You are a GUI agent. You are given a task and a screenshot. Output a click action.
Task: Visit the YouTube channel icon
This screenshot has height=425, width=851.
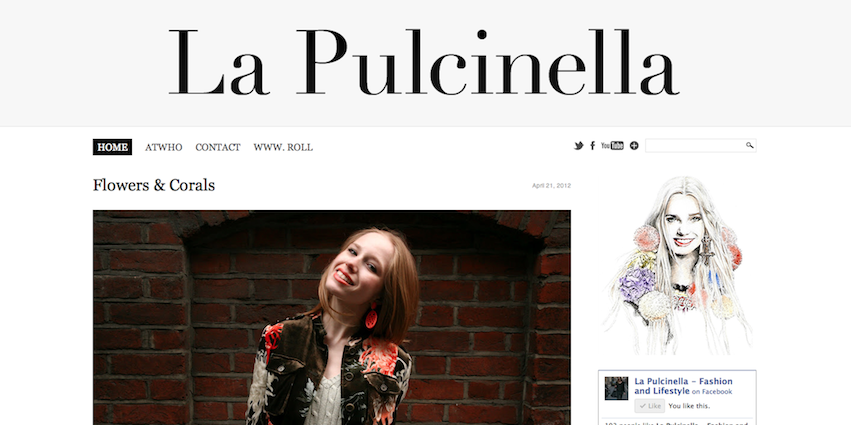point(612,145)
